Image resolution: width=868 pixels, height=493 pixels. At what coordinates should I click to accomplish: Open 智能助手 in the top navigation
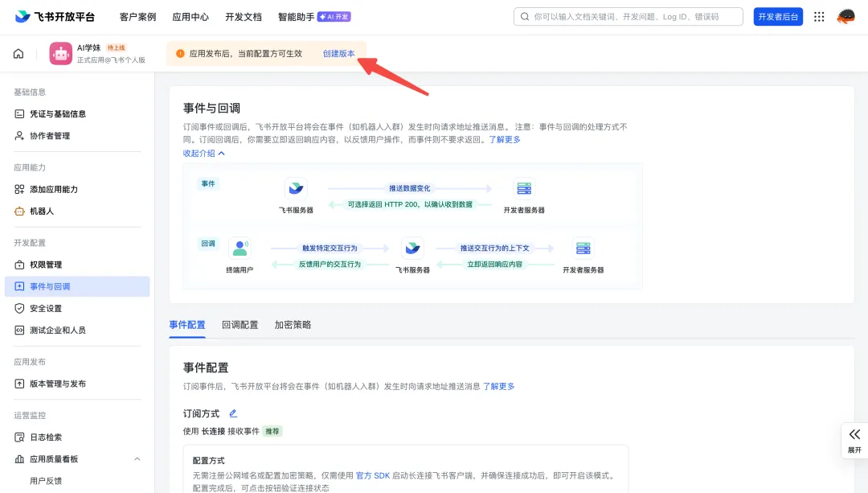[x=296, y=17]
